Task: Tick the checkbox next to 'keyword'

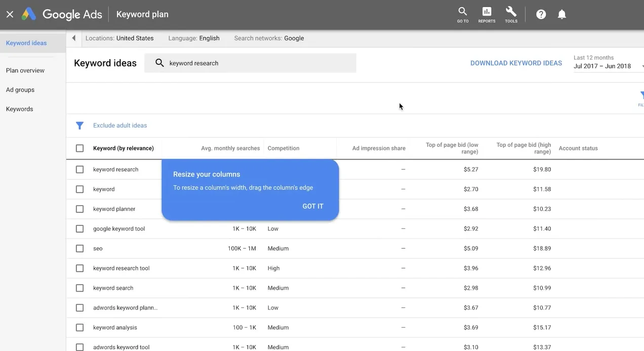Action: 79,189
